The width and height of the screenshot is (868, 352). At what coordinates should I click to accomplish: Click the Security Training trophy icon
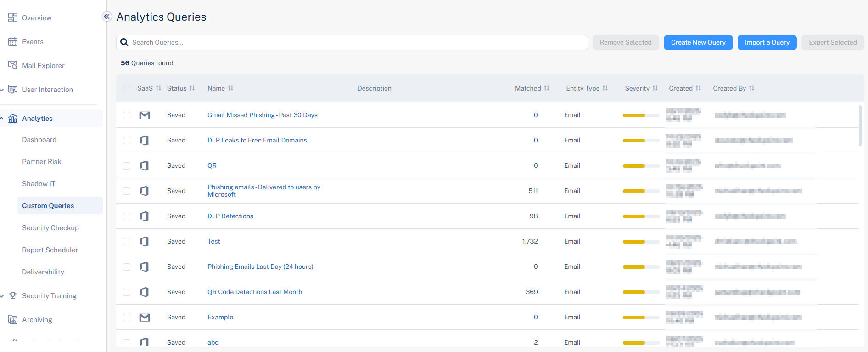click(13, 295)
